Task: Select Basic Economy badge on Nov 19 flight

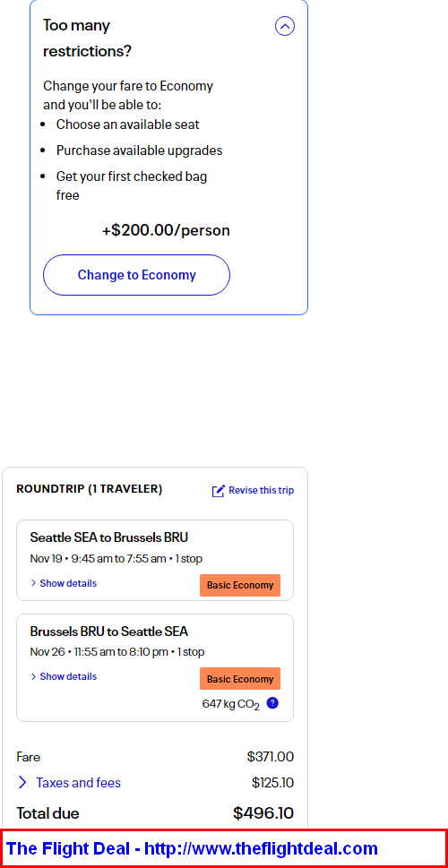Action: coord(240,585)
